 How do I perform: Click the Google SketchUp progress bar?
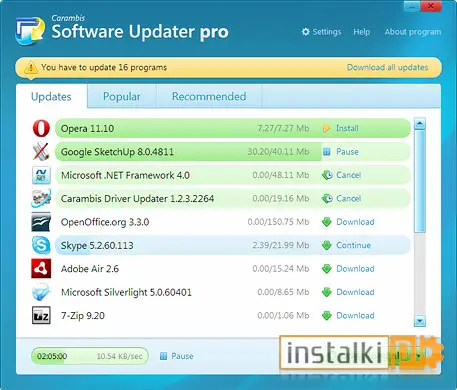(233, 152)
